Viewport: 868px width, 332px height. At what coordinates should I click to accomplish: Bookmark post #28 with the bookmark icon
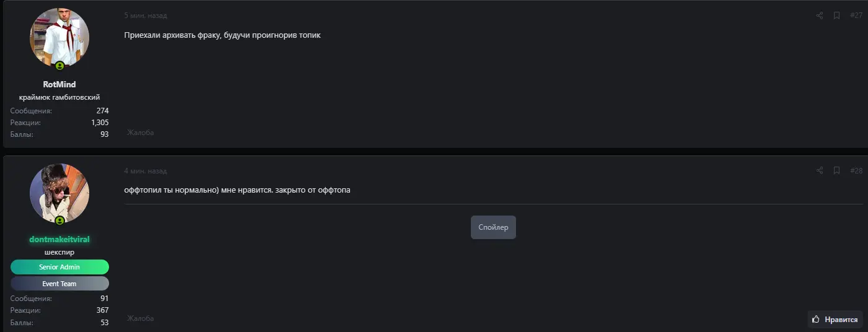836,170
